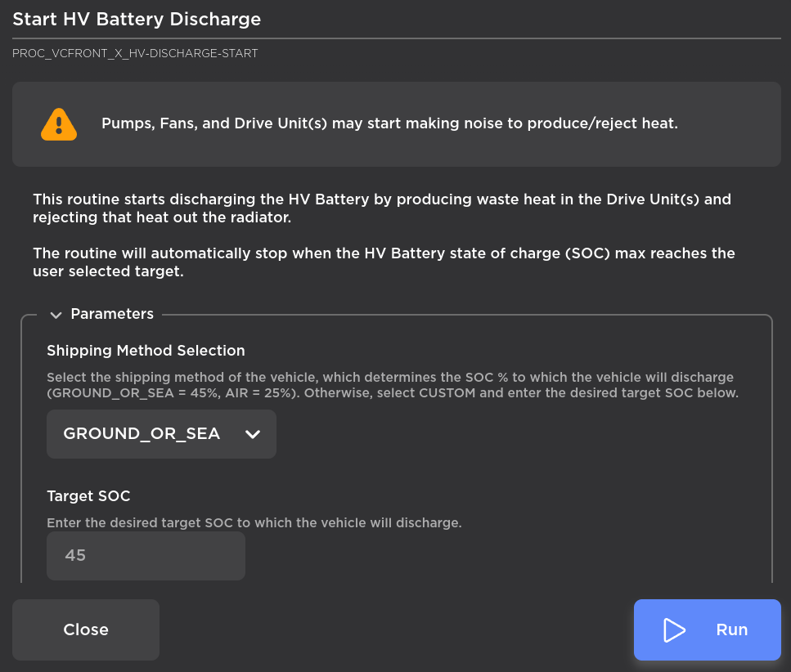The image size is (791, 672).
Task: Click the paragraph about routine automatically stopping
Action: (x=383, y=262)
